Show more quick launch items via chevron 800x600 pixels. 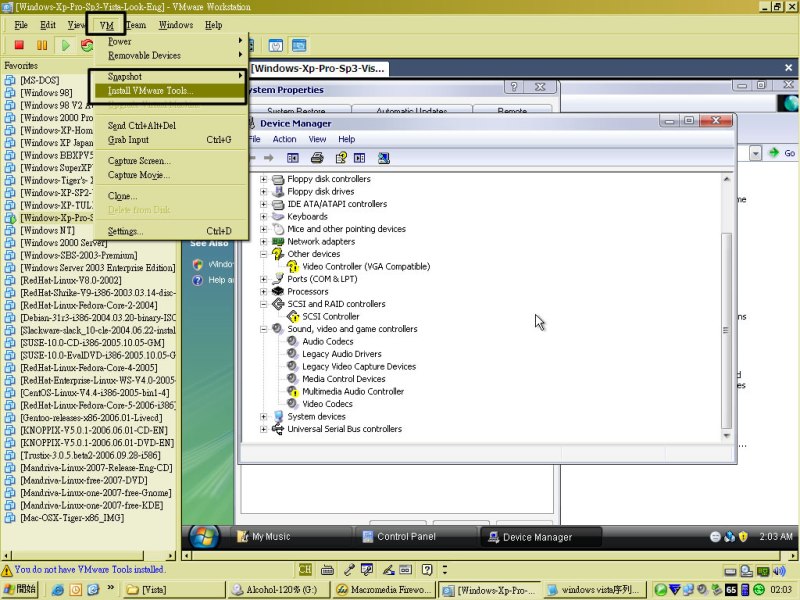(111, 588)
